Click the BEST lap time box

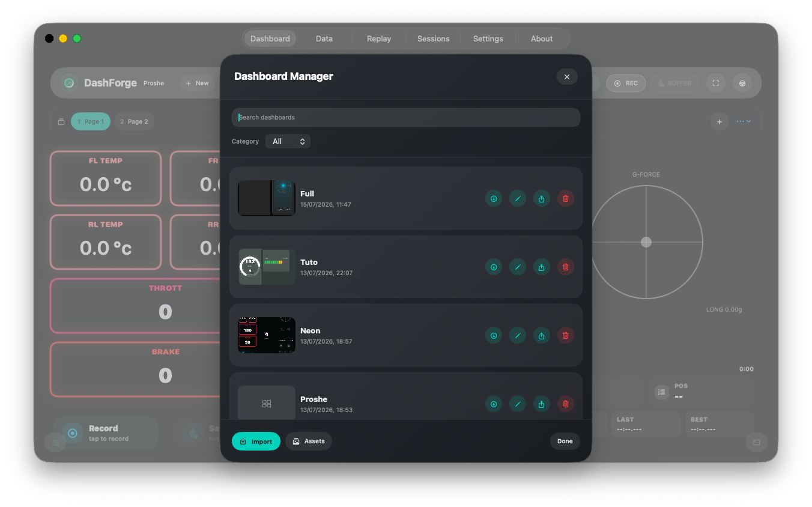coord(720,424)
